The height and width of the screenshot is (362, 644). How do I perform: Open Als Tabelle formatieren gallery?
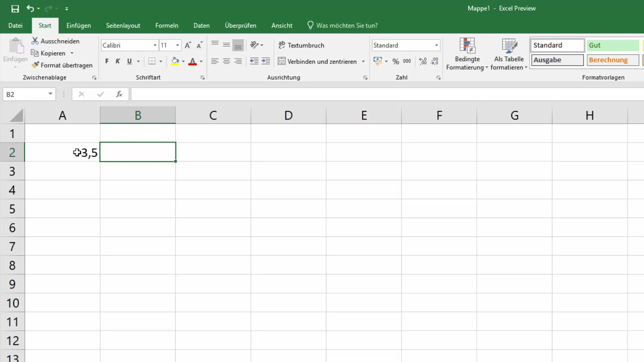(x=509, y=54)
